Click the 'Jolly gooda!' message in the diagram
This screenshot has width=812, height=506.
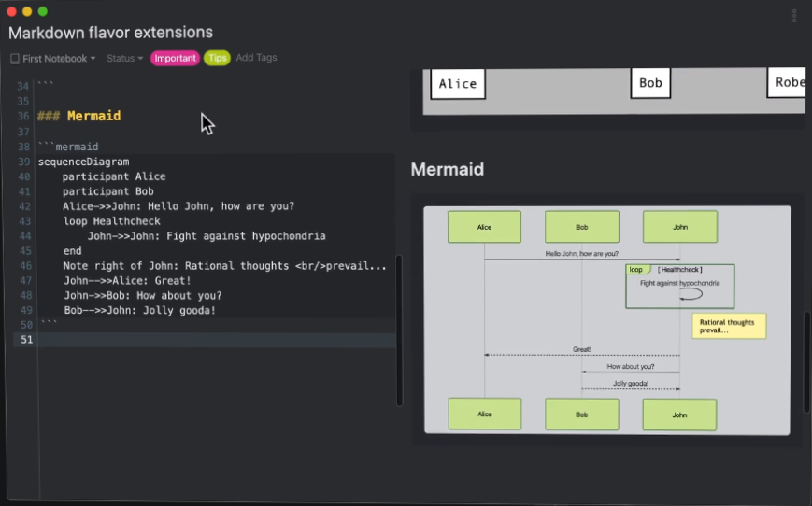coord(630,384)
